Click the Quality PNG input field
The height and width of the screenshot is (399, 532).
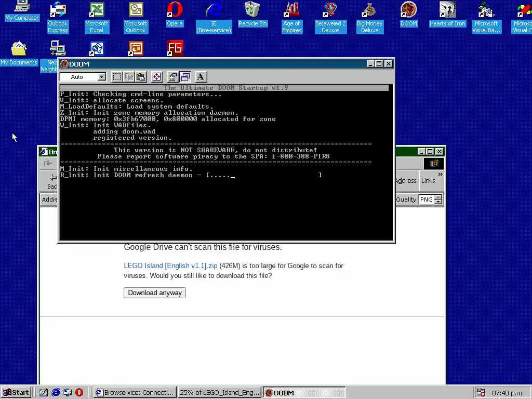[x=427, y=199]
